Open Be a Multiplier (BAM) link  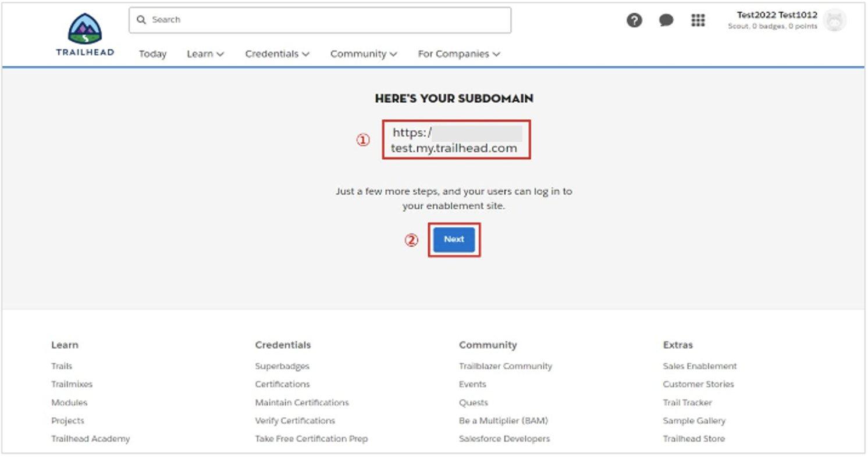coord(503,420)
